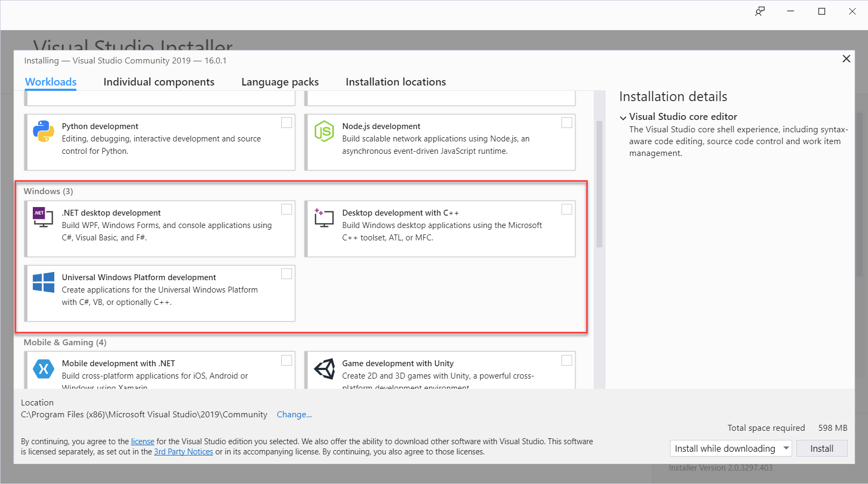Viewport: 868px width, 484px height.
Task: Minimize the Visual Studio Installer window
Action: tap(791, 11)
